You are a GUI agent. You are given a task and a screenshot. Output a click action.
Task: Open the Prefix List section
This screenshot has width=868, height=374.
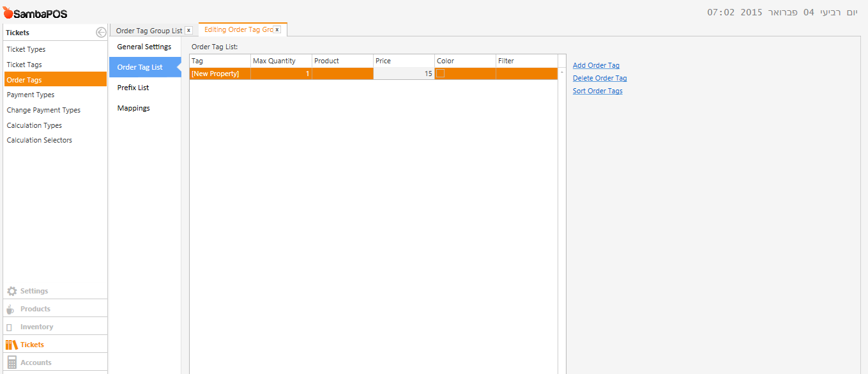[133, 88]
